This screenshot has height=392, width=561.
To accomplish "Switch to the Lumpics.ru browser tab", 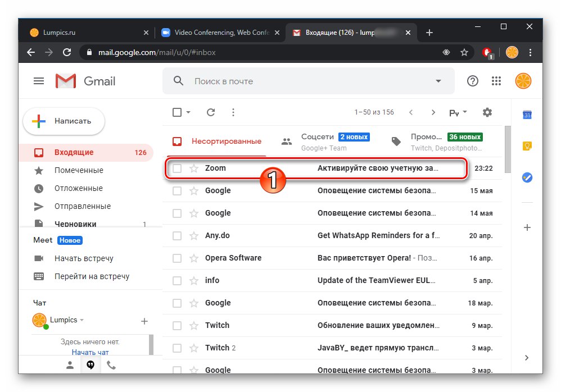I will (89, 33).
